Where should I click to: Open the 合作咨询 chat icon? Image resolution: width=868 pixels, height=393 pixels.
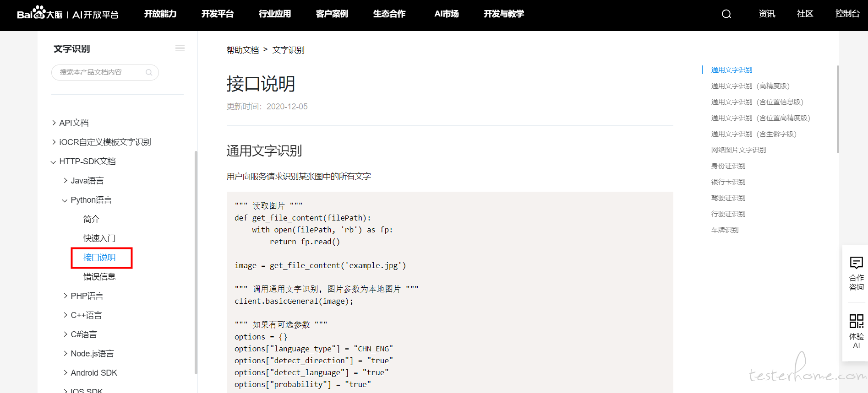(857, 263)
